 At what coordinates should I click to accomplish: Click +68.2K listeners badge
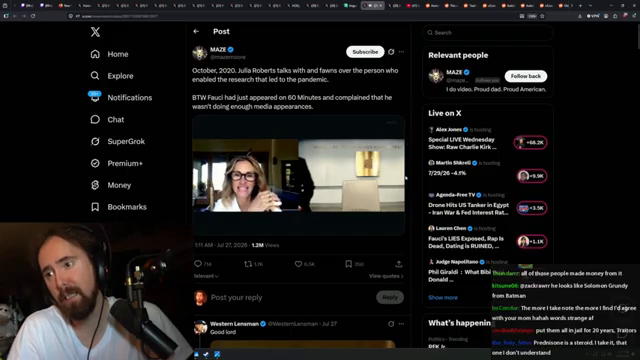pyautogui.click(x=530, y=142)
